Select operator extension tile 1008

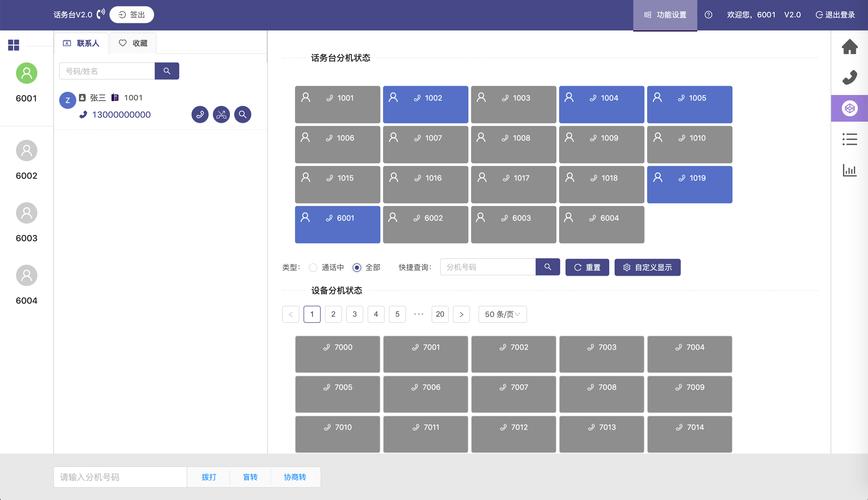pyautogui.click(x=514, y=145)
